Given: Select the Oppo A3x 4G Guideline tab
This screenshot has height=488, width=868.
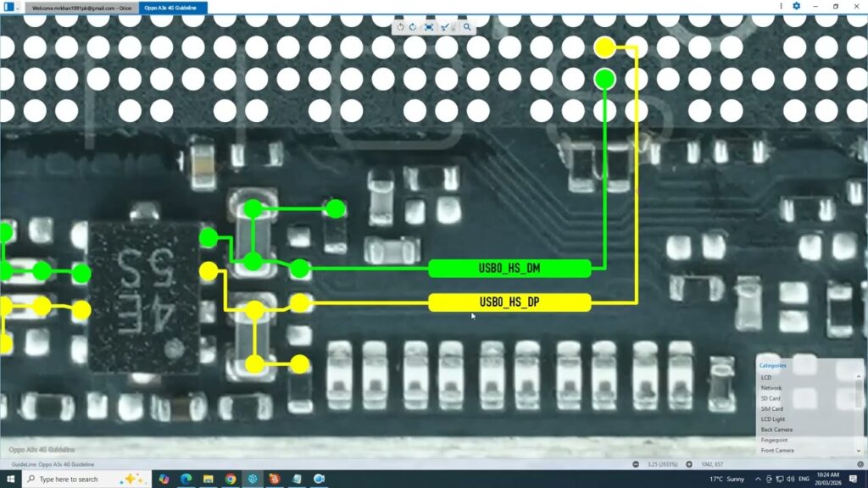Looking at the screenshot, I should (173, 7).
